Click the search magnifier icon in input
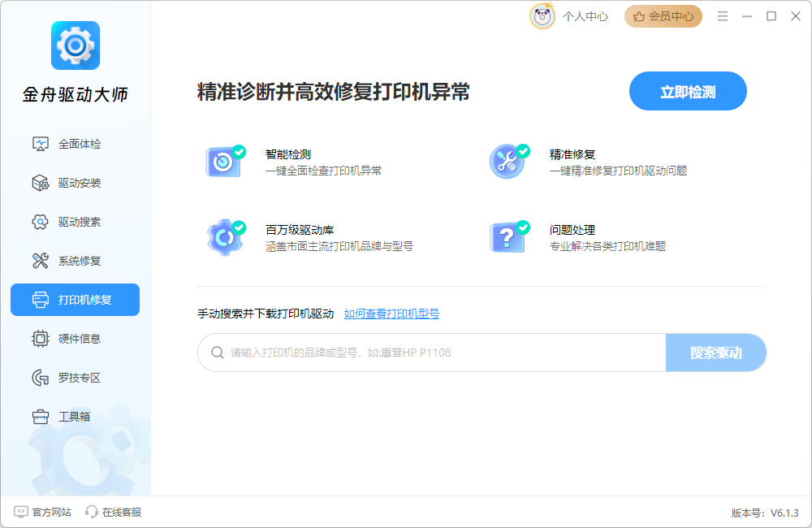Image resolution: width=812 pixels, height=528 pixels. 217,353
